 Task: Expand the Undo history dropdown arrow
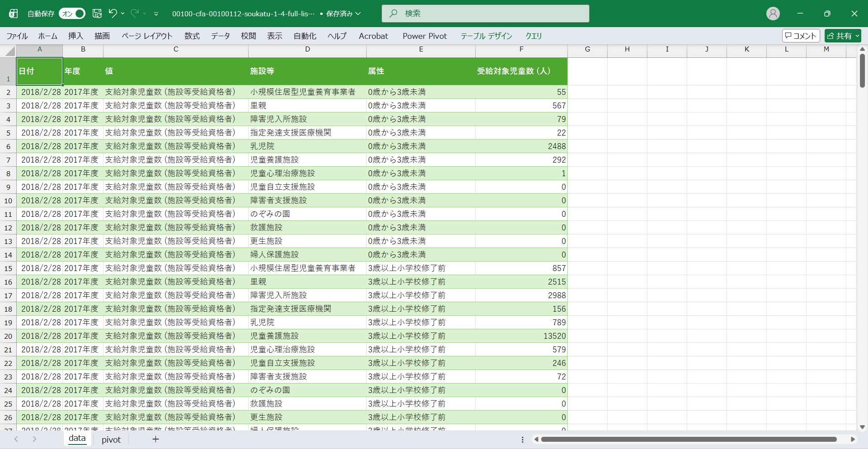pyautogui.click(x=123, y=14)
